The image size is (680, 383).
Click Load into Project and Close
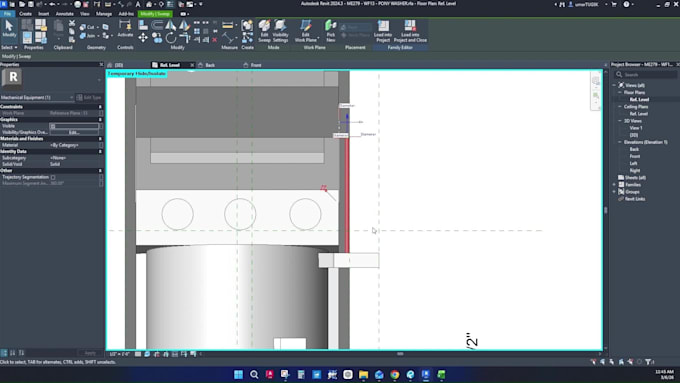[410, 30]
